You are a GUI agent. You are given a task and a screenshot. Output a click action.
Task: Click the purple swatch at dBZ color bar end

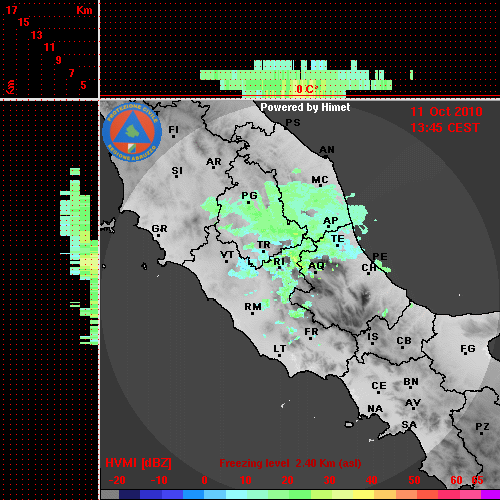coord(490,495)
